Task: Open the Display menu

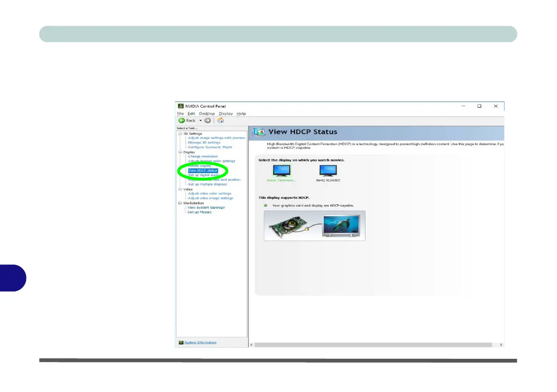Action: point(226,114)
